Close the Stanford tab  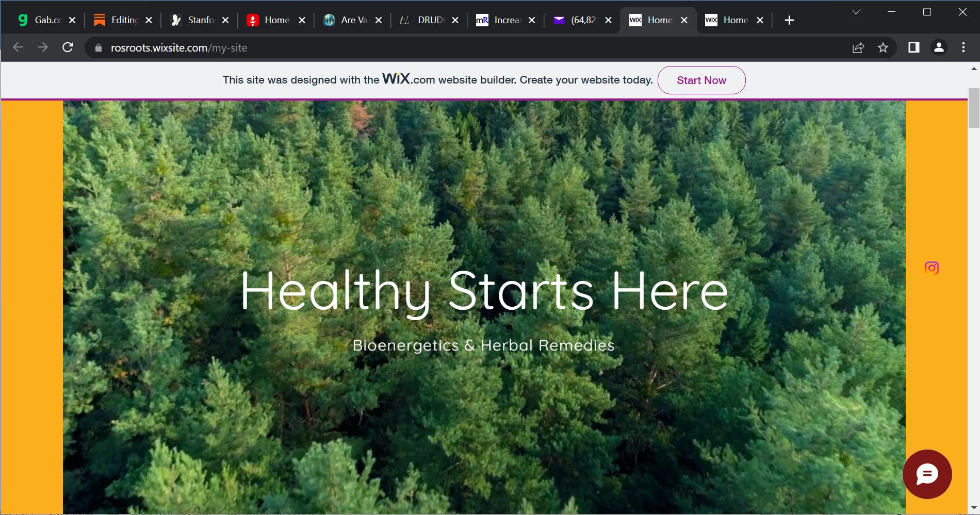tap(225, 20)
